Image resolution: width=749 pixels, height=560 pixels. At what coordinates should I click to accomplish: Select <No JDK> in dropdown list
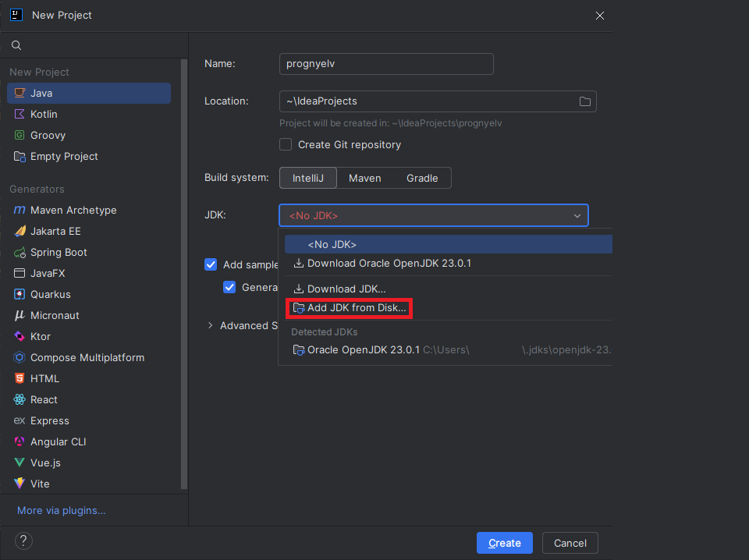coord(449,244)
